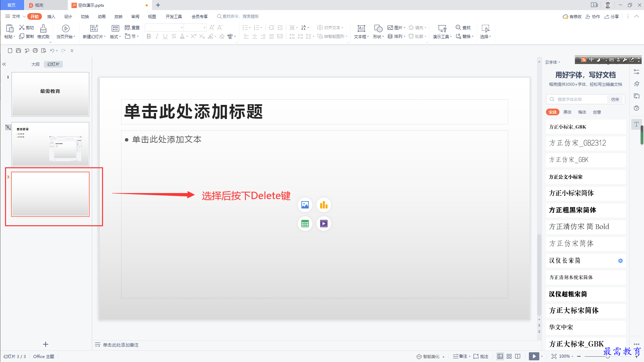
Task: Click the clear formatting eraser icon
Action: (x=222, y=36)
